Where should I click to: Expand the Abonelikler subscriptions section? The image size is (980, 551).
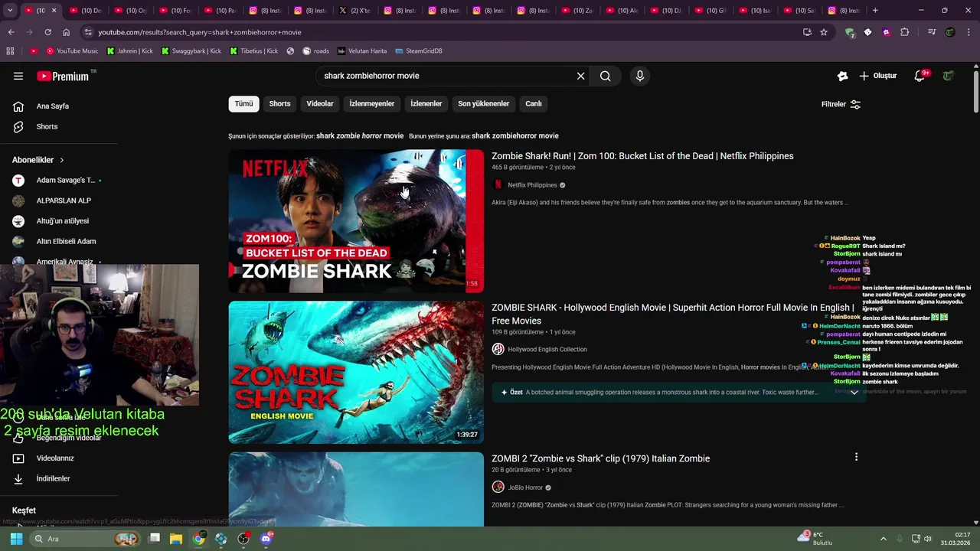pyautogui.click(x=38, y=160)
